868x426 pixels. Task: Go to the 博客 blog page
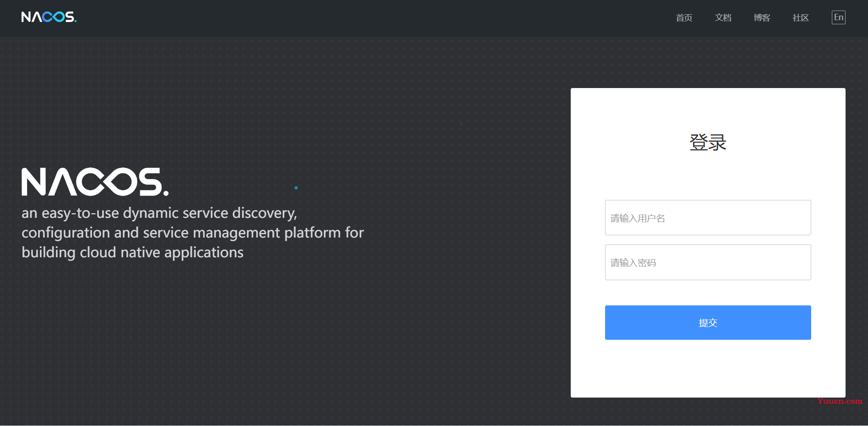pyautogui.click(x=762, y=17)
